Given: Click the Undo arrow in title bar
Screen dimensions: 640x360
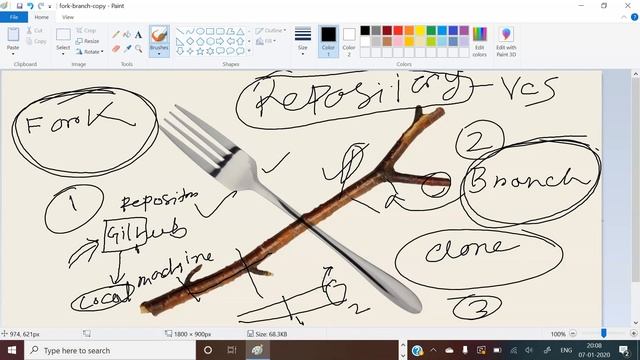Looking at the screenshot, I should [x=30, y=6].
